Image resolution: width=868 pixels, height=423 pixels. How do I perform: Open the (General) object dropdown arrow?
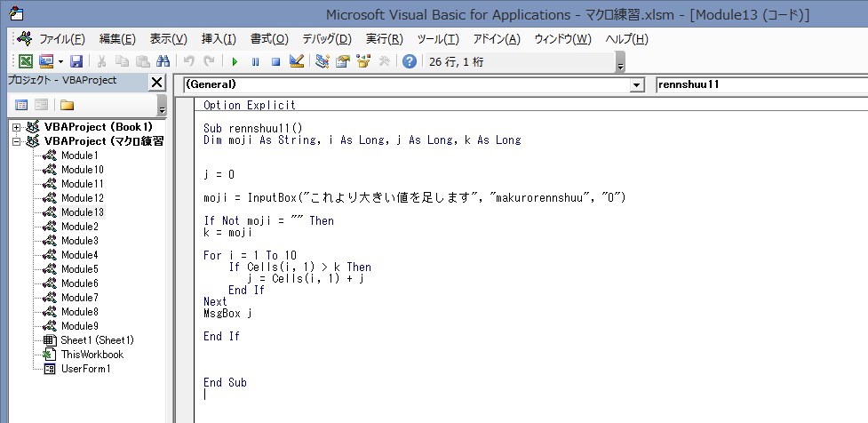[638, 84]
